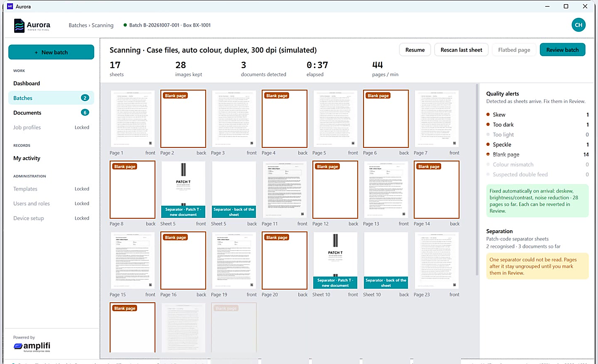Screen dimensions: 598x364
Task: Select the Page 1 front thumbnail
Action: pyautogui.click(x=133, y=119)
